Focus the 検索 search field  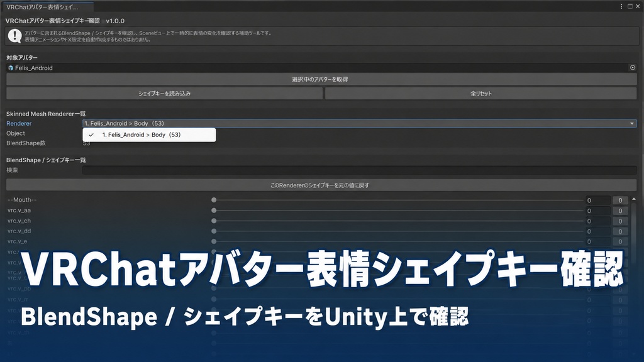[359, 170]
